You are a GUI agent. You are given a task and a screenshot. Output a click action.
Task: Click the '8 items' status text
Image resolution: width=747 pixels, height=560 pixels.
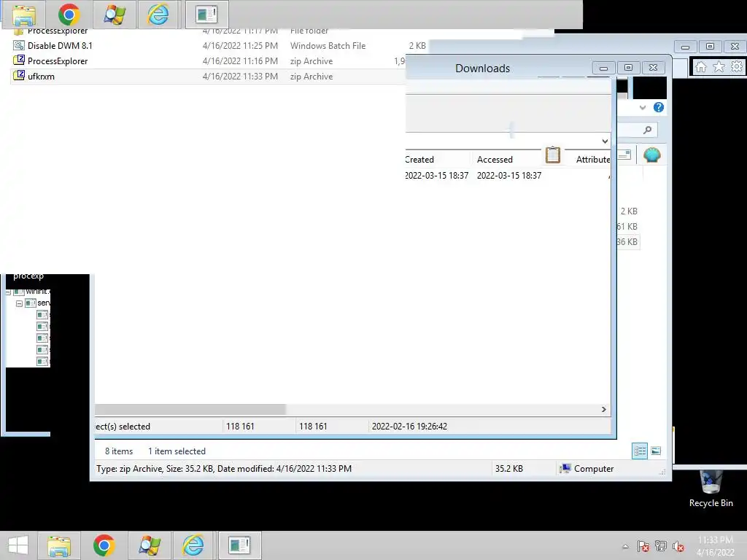pyautogui.click(x=119, y=451)
